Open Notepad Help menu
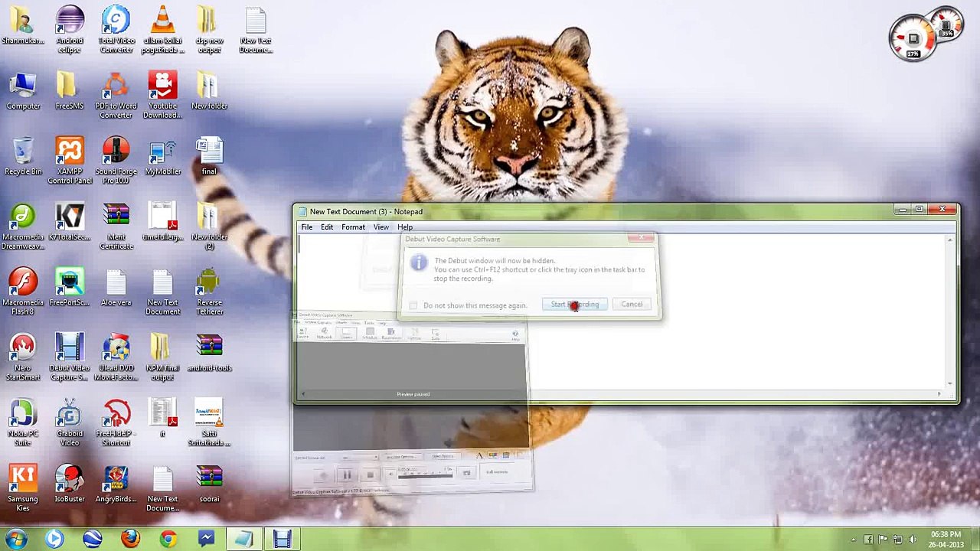The width and height of the screenshot is (980, 551). 405,227
